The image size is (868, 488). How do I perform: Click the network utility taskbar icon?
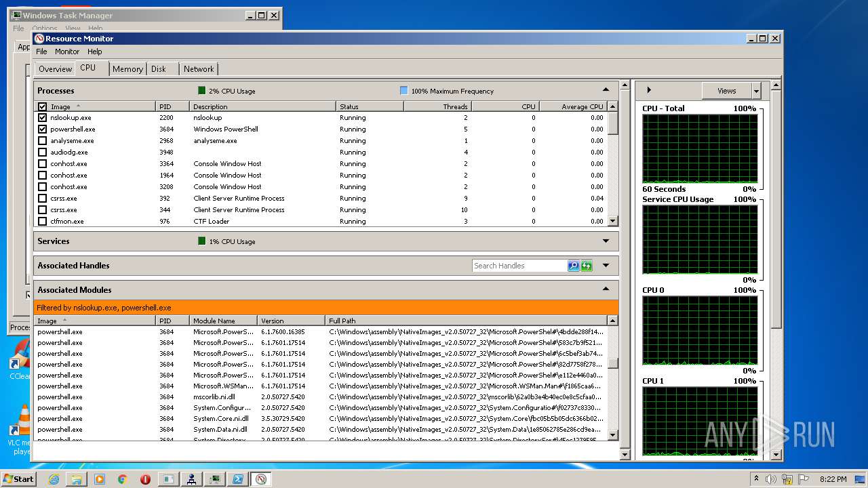192,479
